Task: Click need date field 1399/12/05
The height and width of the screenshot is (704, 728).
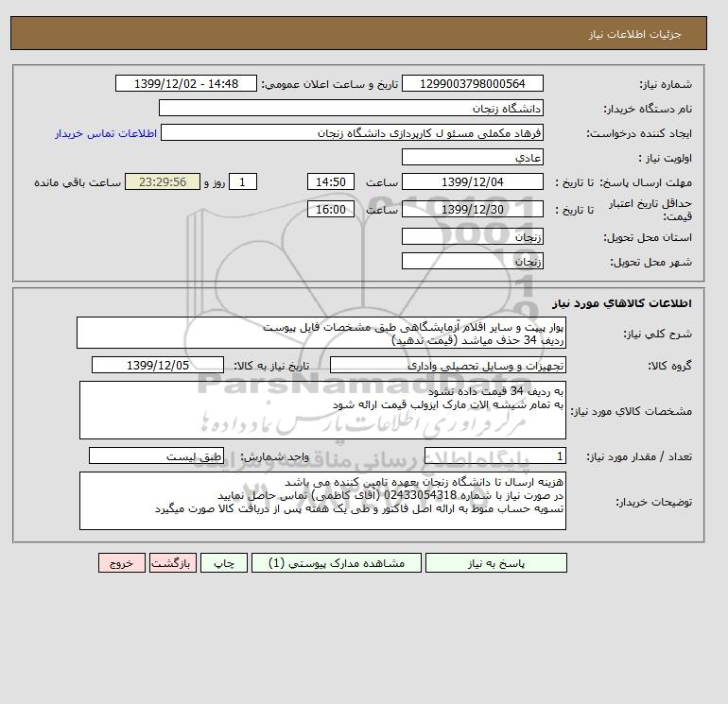Action: tap(158, 365)
